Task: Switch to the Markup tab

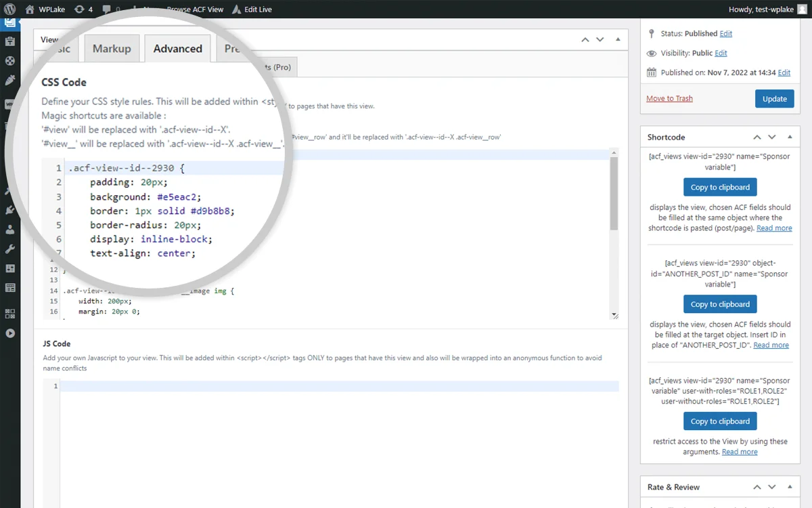Action: pyautogui.click(x=112, y=49)
